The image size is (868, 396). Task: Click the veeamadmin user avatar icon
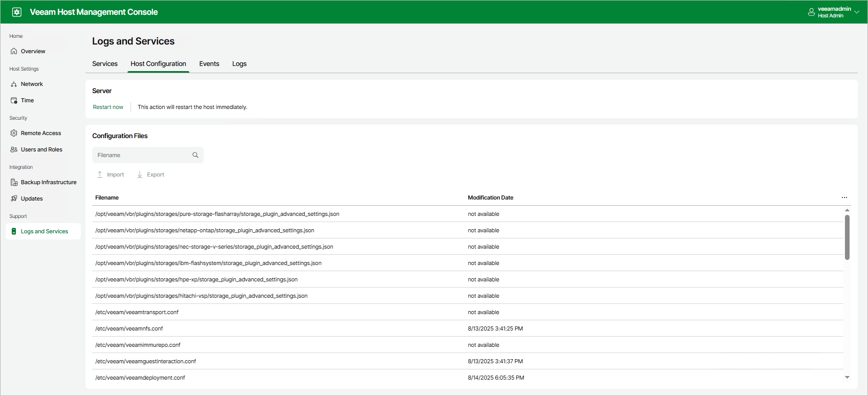coord(811,12)
